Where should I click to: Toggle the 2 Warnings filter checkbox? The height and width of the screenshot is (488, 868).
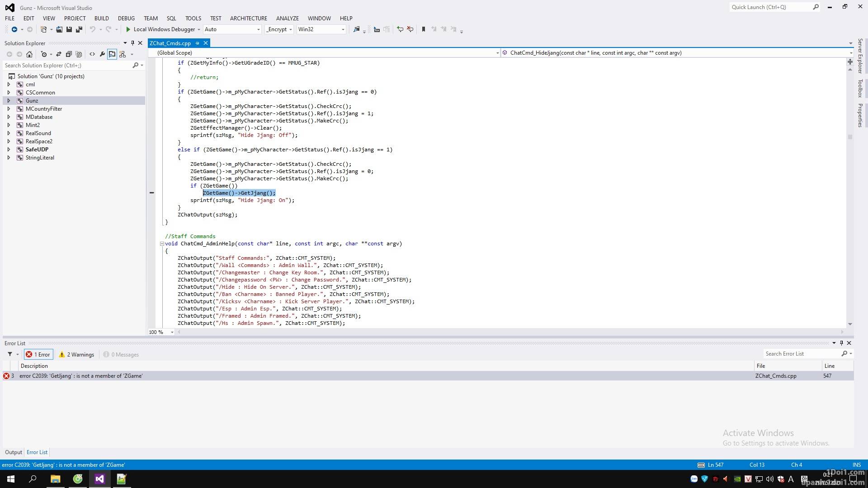(76, 354)
